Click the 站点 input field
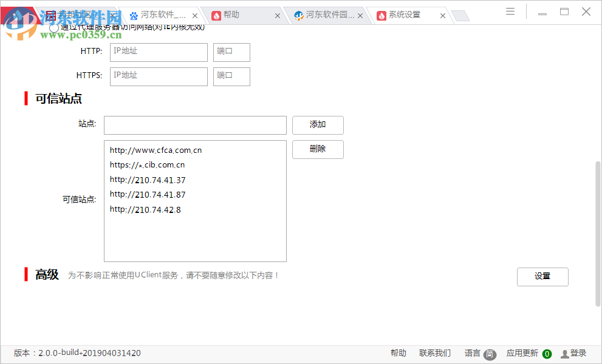 point(194,125)
